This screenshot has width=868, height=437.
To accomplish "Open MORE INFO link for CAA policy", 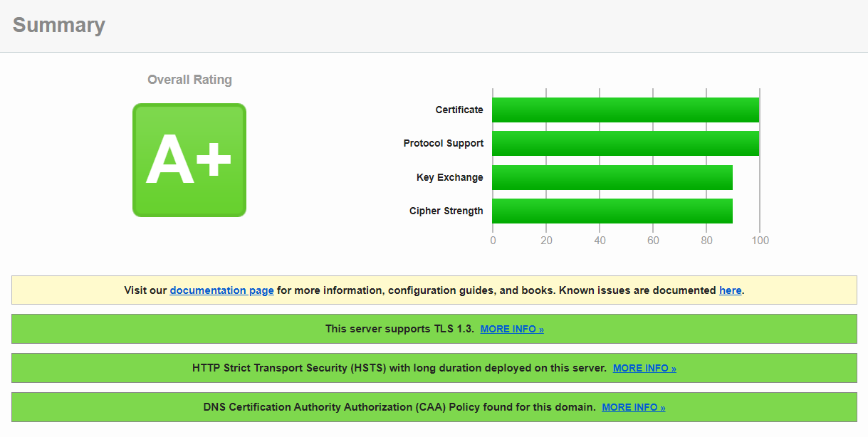I will click(x=634, y=408).
